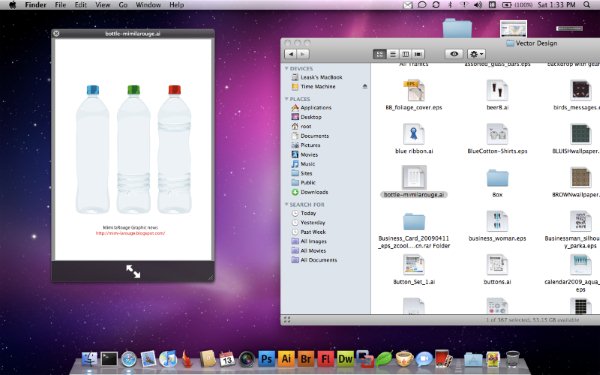Image resolution: width=600 pixels, height=375 pixels.
Task: Open the Apple menu
Action: [13, 5]
